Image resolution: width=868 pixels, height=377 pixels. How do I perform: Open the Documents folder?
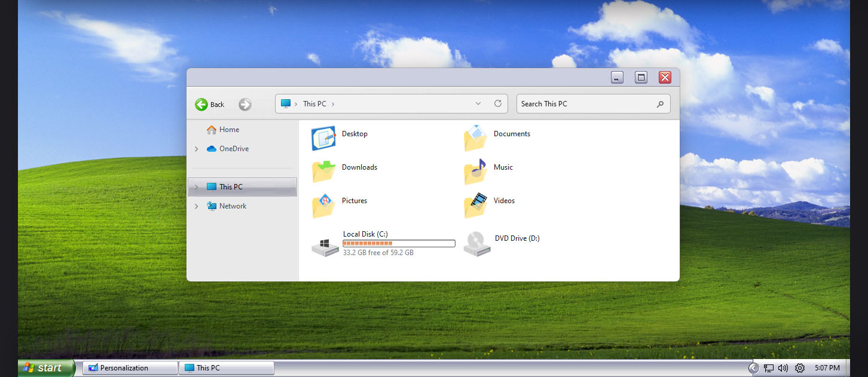[475, 138]
